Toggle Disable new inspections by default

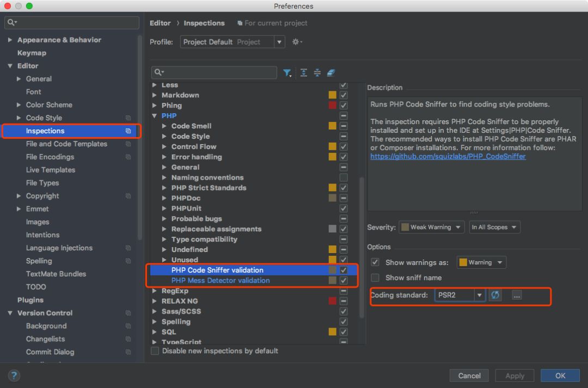[155, 351]
